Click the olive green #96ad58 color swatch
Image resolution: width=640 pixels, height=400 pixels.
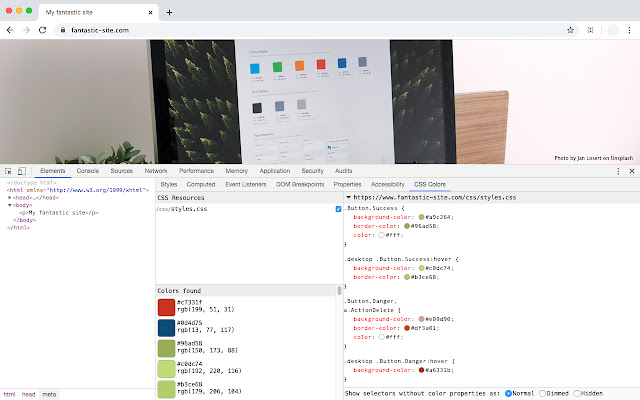pyautogui.click(x=166, y=348)
